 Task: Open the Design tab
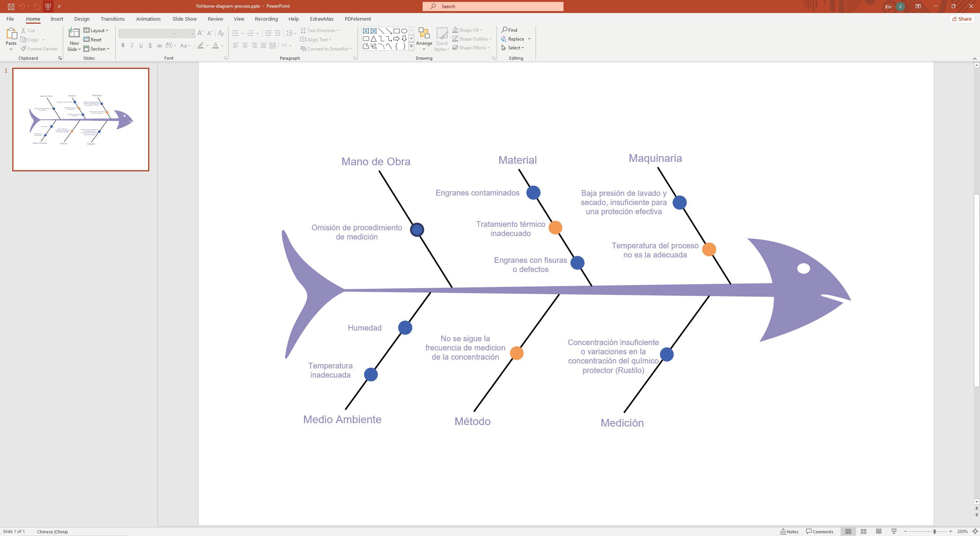click(82, 19)
